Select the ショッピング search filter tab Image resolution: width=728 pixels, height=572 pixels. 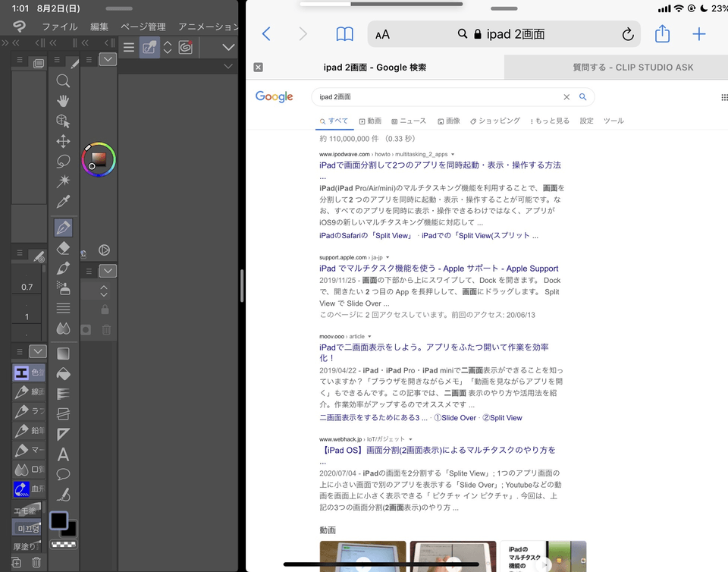tap(495, 121)
